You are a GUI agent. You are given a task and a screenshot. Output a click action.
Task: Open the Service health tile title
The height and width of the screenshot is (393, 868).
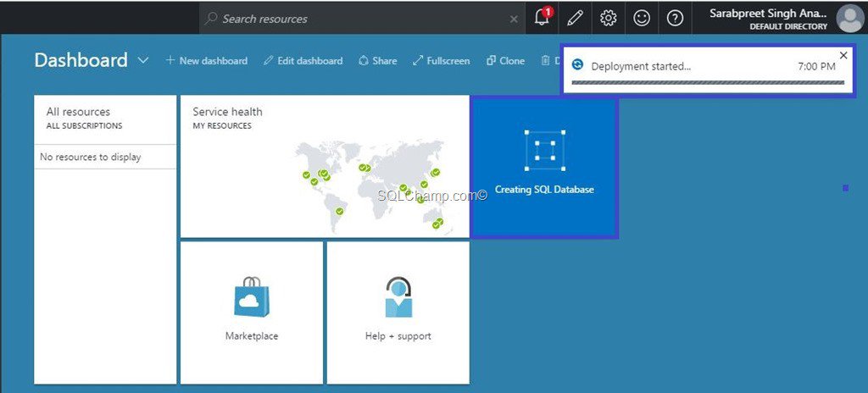(x=227, y=112)
